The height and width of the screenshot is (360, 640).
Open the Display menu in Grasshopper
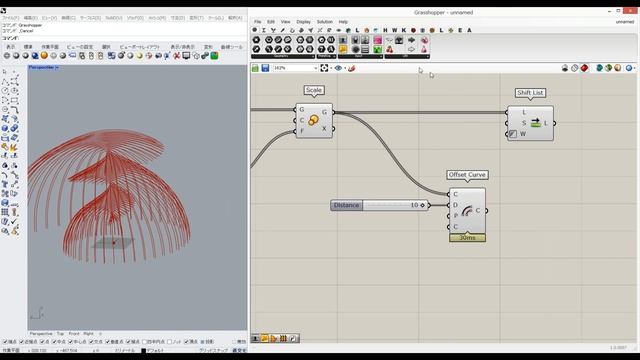pyautogui.click(x=303, y=22)
